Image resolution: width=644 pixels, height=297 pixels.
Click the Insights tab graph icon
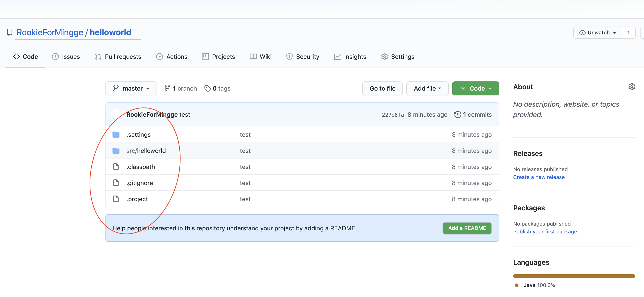click(337, 57)
